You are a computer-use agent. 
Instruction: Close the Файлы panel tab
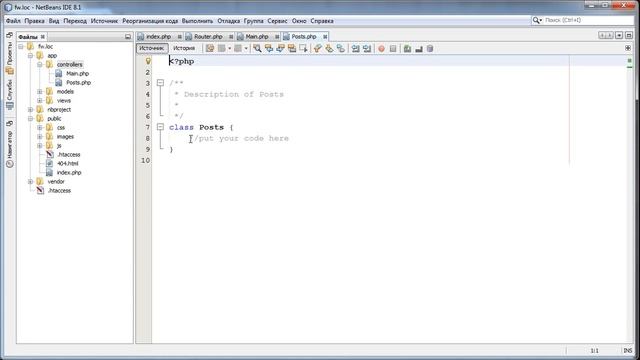click(42, 37)
